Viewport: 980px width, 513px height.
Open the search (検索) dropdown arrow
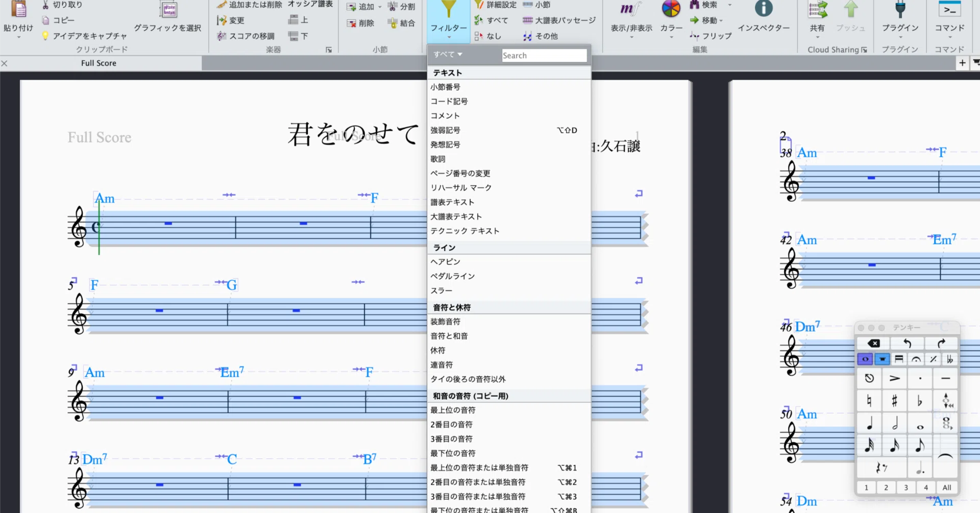pos(729,5)
